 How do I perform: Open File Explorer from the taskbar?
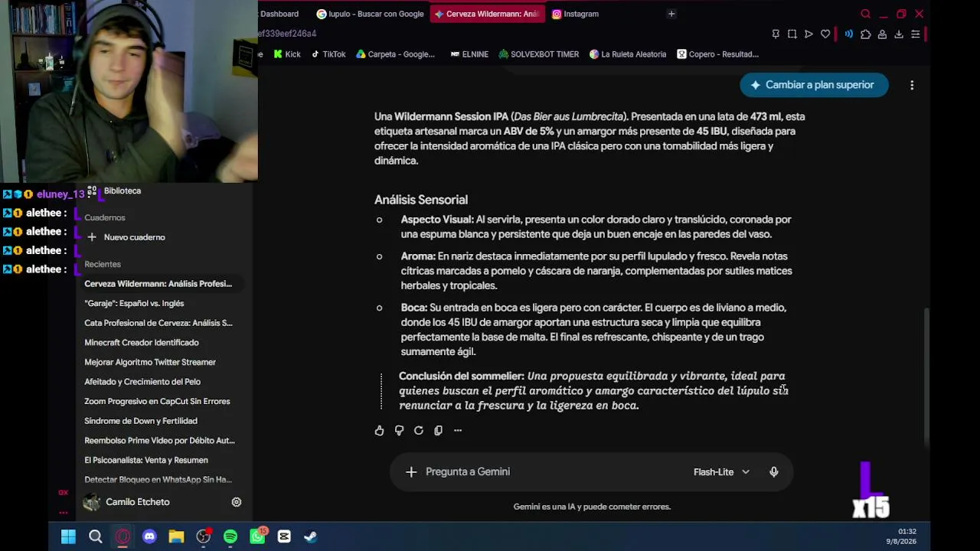[x=176, y=536]
